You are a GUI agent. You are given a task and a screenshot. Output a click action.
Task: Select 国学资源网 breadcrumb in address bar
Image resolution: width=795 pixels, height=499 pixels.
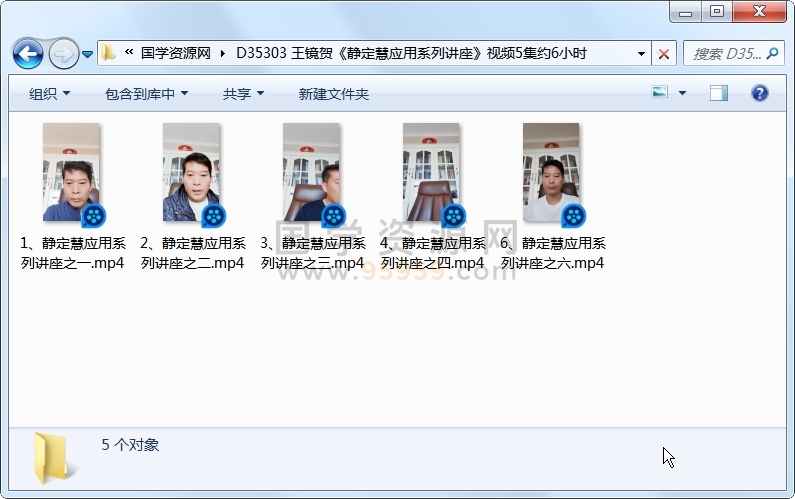tap(175, 53)
